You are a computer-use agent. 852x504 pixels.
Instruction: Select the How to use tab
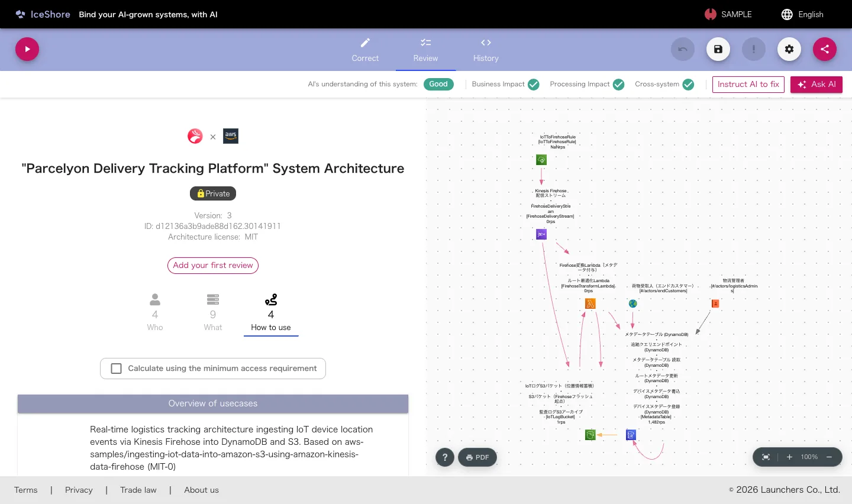pos(271,312)
